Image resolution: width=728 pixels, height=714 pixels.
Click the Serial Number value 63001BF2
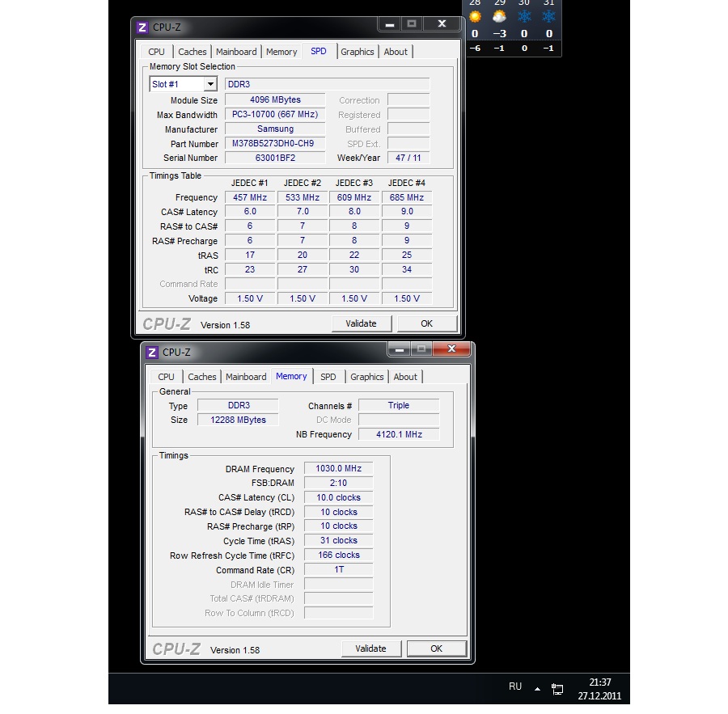point(275,158)
